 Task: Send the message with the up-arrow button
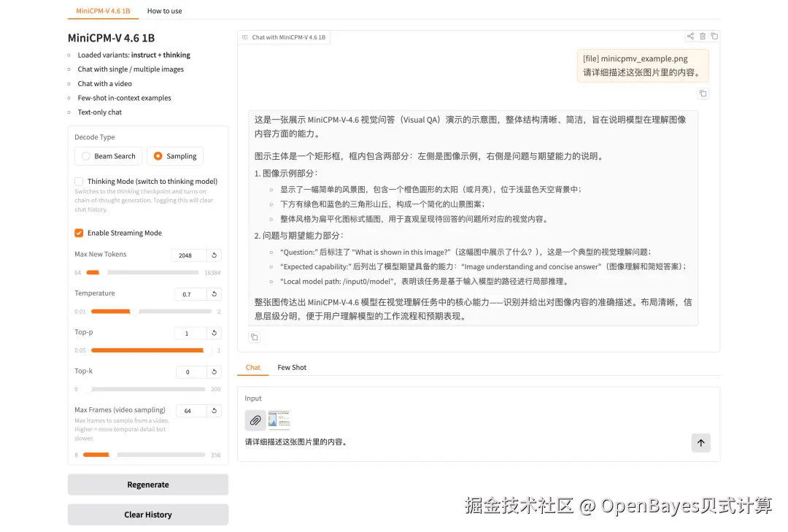click(x=700, y=442)
